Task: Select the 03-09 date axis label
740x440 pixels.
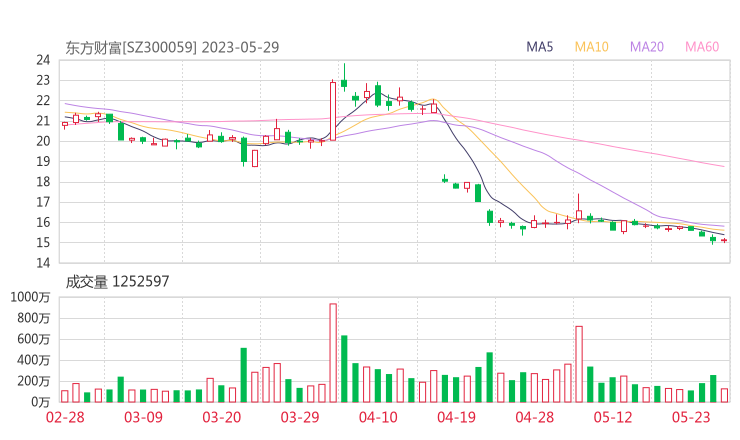Action: (144, 418)
